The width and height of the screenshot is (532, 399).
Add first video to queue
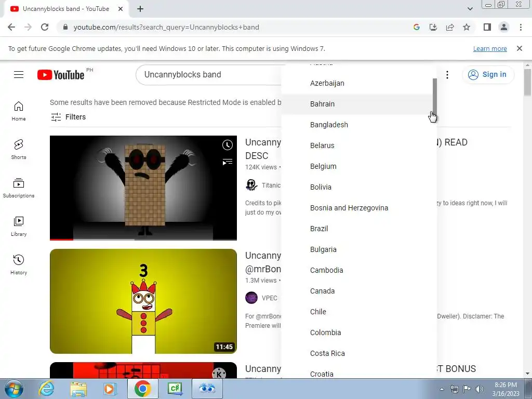click(228, 162)
